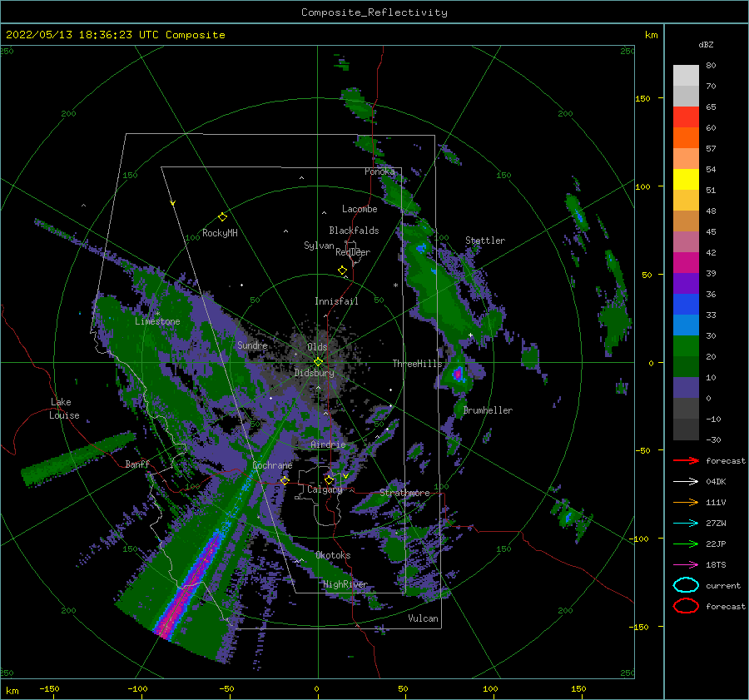Click the 80 dBZ legend value
Viewport: 749px width, 700px height.
[x=711, y=66]
